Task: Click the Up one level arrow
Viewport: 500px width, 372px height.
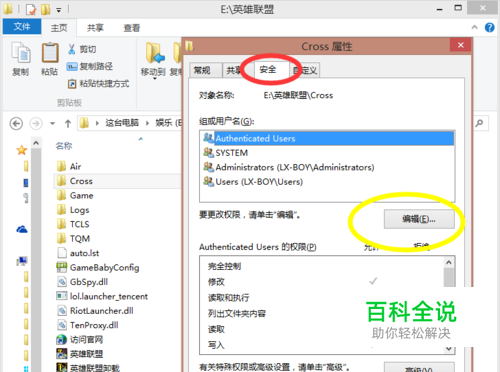Action: click(68, 124)
